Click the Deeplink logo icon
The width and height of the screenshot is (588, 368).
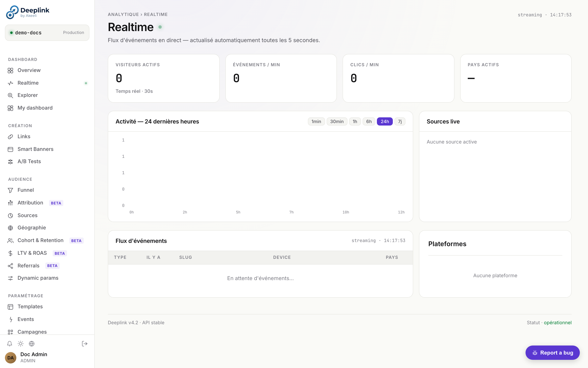(x=12, y=12)
